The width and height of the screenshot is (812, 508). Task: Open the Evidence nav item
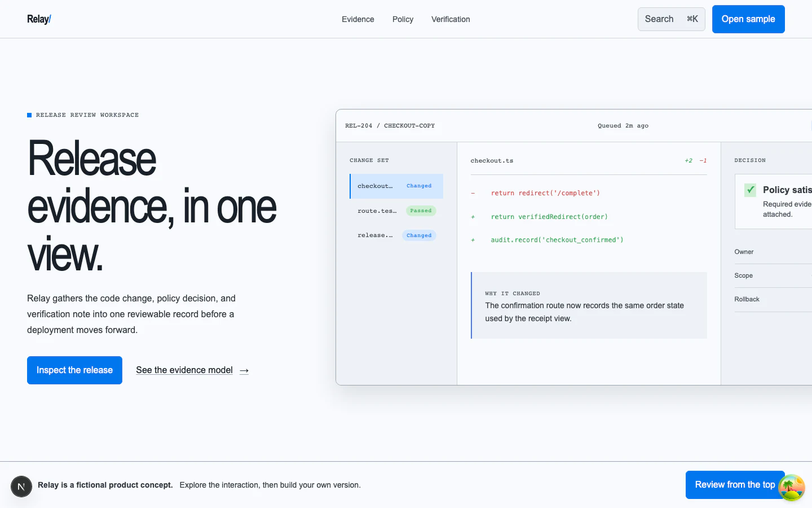[x=358, y=19]
